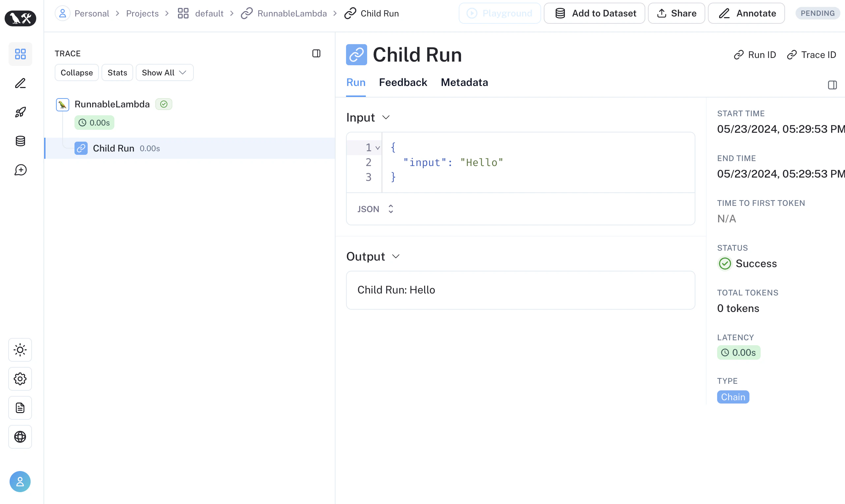Click the globe icon in sidebar
Screen dimensions: 845x504
[x=20, y=437]
